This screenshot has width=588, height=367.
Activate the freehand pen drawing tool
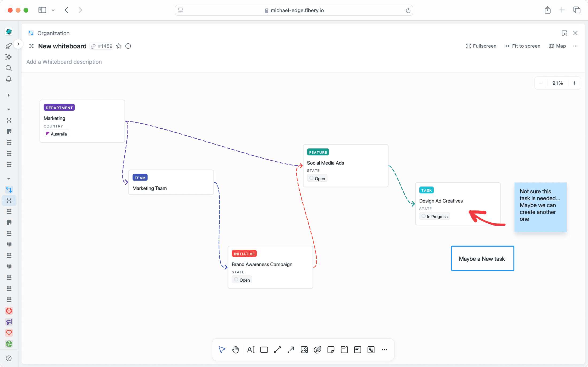pyautogui.click(x=318, y=350)
